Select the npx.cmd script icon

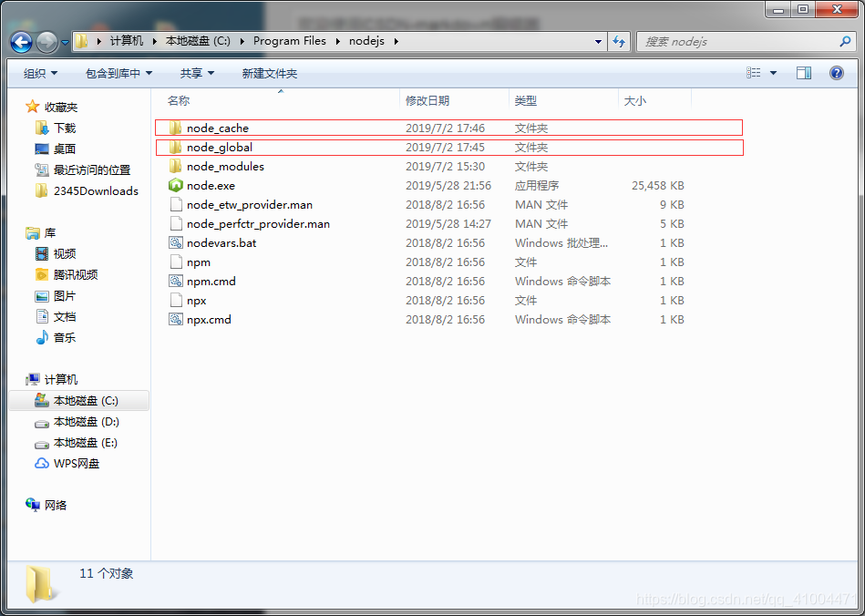(x=175, y=319)
